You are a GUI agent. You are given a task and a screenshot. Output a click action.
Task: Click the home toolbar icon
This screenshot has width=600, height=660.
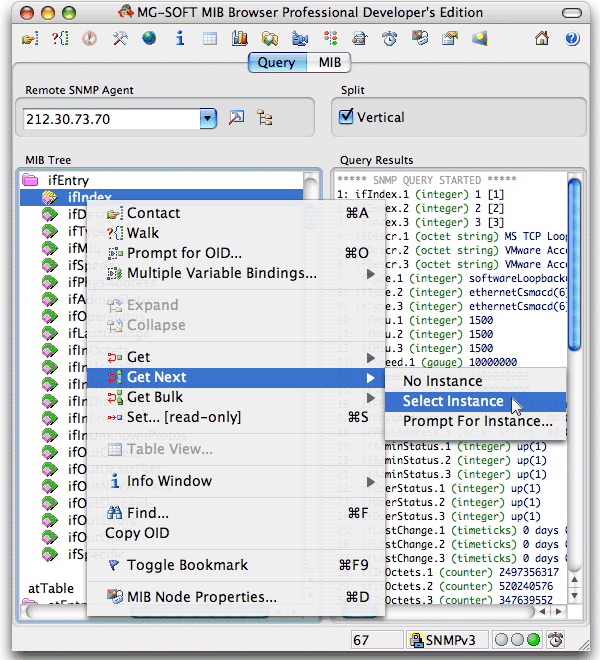point(542,38)
